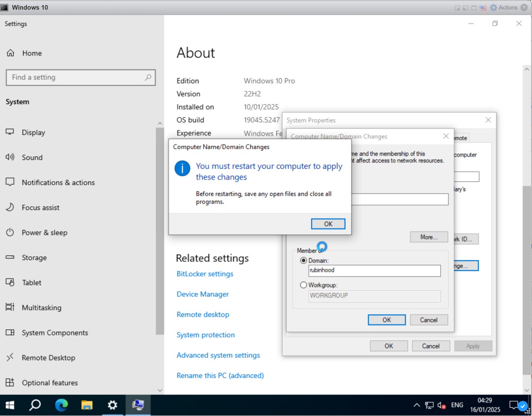Click ENG language indicator
Viewport: 532px width, 416px height.
[x=457, y=405]
